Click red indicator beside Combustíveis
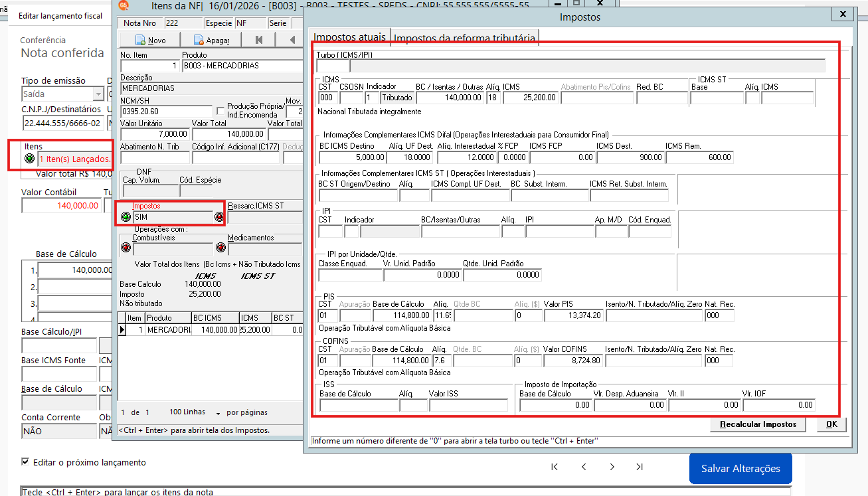The height and width of the screenshot is (496, 868). pyautogui.click(x=126, y=248)
